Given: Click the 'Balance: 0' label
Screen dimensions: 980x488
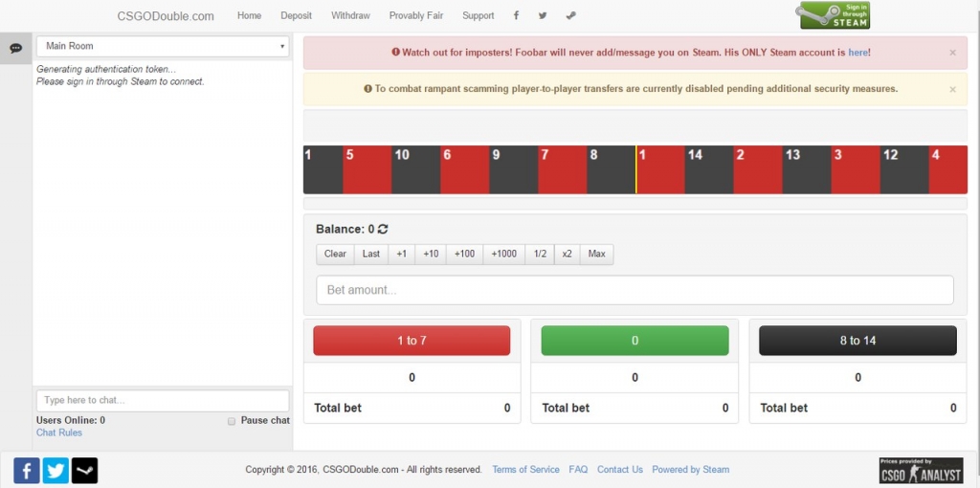Looking at the screenshot, I should click(x=345, y=230).
